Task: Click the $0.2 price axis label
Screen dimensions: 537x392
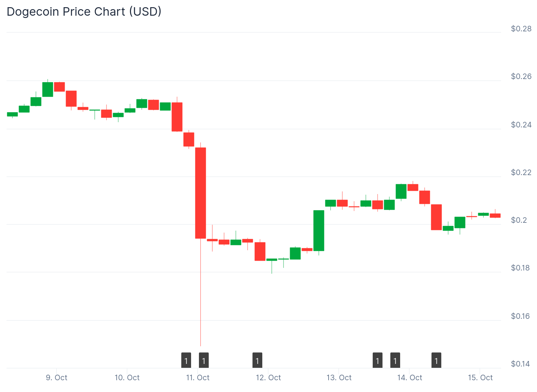Action: [519, 220]
